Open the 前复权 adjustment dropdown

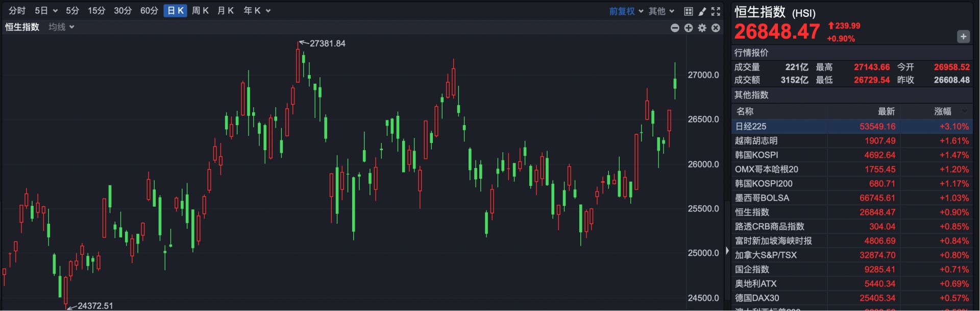(x=626, y=11)
